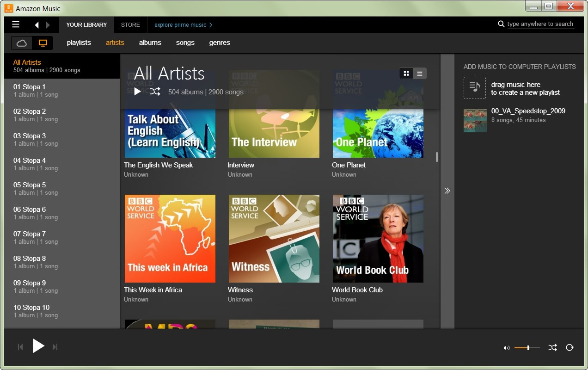Skip to next track
This screenshot has width=588, height=370.
click(55, 347)
